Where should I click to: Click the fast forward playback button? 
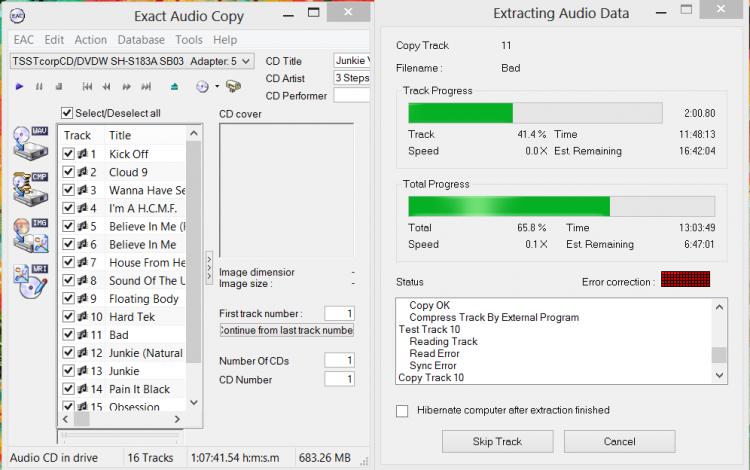(126, 87)
